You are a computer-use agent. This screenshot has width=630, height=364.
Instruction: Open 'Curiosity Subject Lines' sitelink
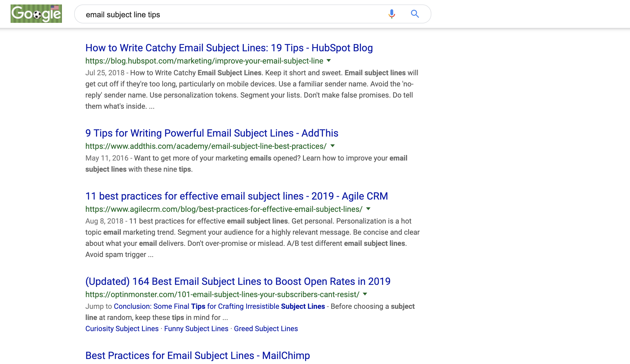pos(122,329)
